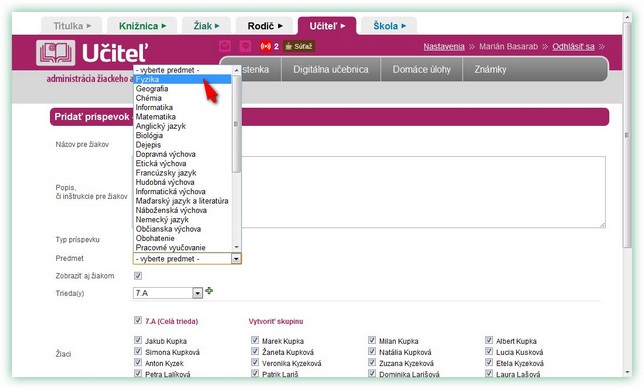644x389 pixels.
Task: Switch to the Knižnica tab
Action: (142, 26)
